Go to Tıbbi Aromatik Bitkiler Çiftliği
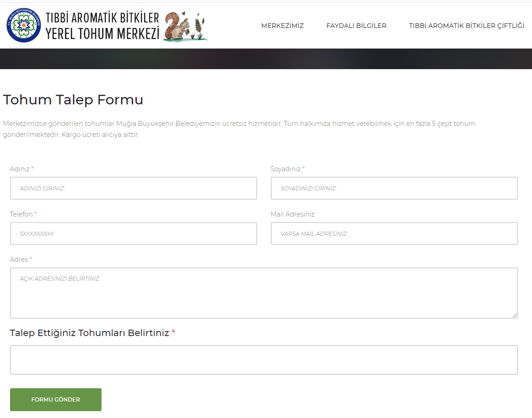 pyautogui.click(x=466, y=26)
